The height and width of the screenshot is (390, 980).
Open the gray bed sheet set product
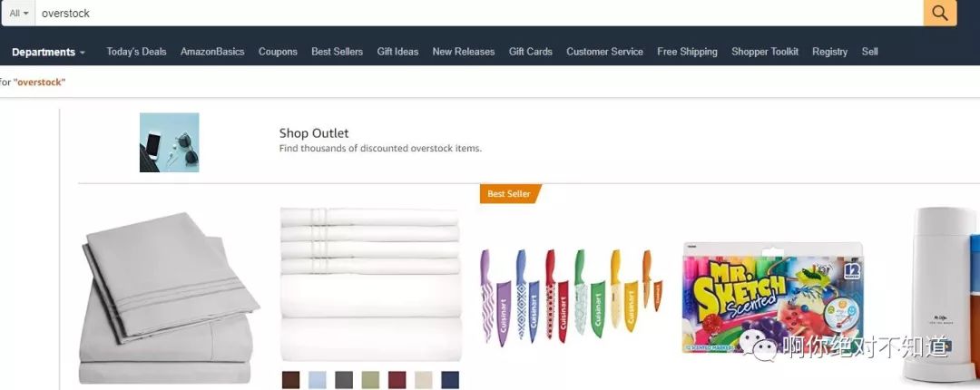[169, 298]
